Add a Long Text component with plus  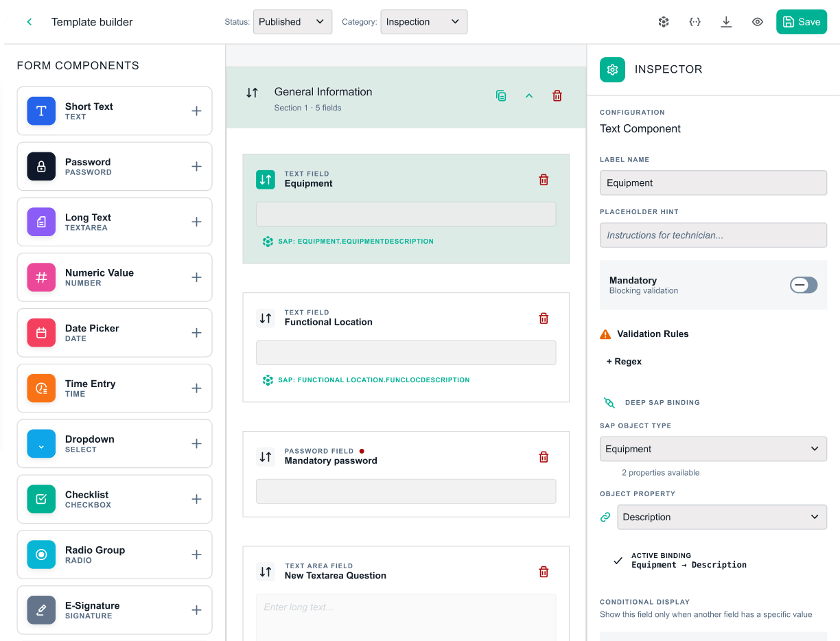pyautogui.click(x=196, y=222)
